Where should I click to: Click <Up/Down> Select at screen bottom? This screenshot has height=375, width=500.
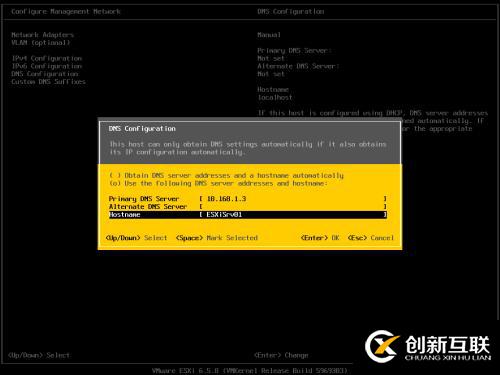pos(39,355)
